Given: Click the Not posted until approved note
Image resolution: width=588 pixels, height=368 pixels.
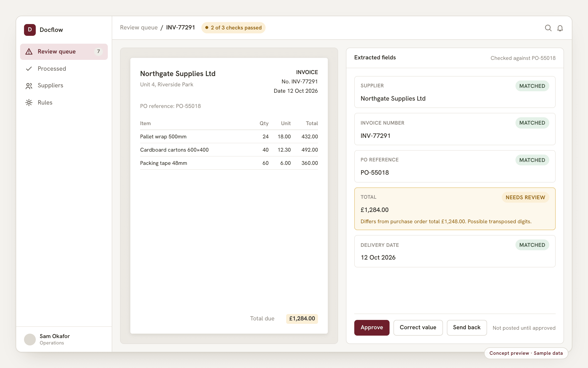Looking at the screenshot, I should 524,328.
